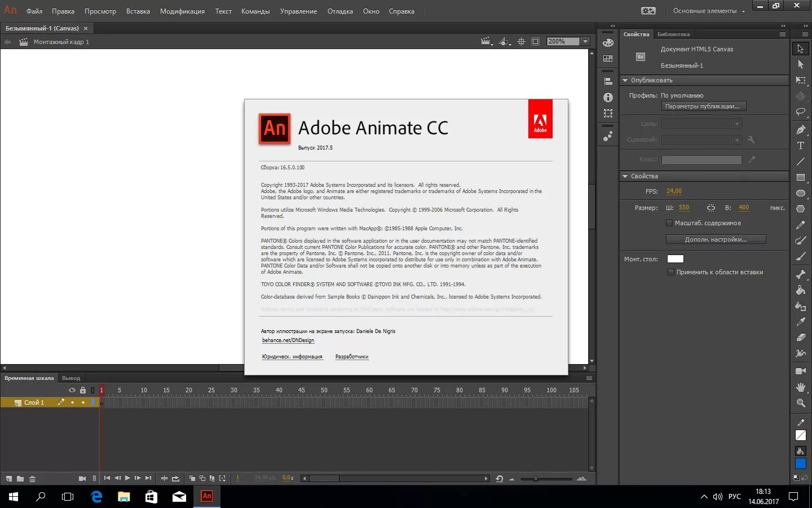Collapse right panel double-arrow
The width and height of the screenshot is (812, 508).
(x=783, y=26)
